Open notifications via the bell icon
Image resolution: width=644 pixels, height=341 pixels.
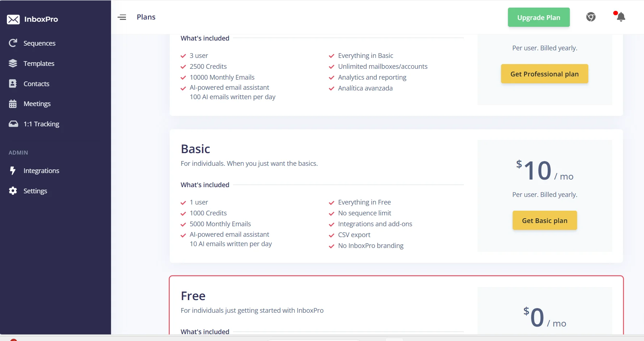coord(621,17)
